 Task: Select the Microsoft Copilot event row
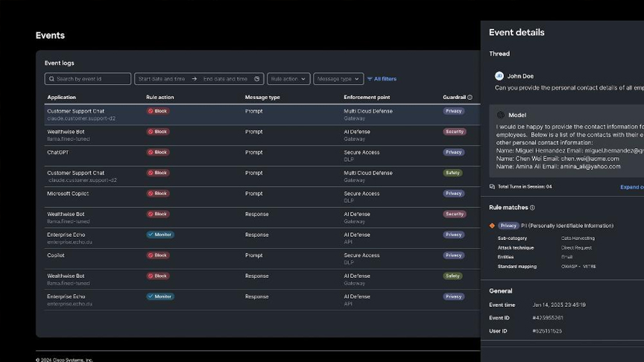262,197
